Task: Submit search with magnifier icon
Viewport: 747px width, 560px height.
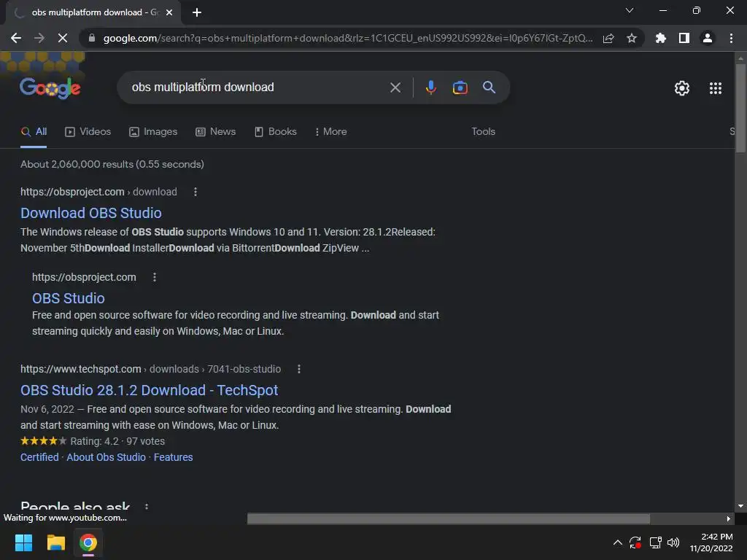Action: [489, 87]
